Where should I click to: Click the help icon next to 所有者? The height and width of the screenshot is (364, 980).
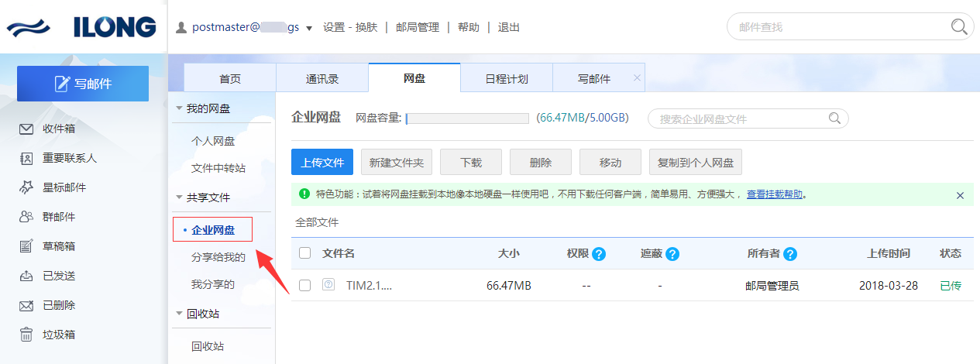pyautogui.click(x=790, y=254)
